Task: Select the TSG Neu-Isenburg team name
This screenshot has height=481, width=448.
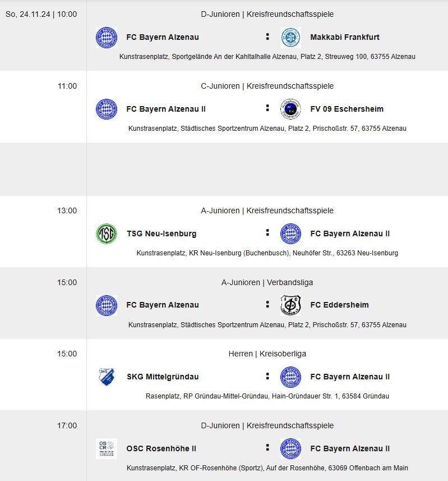Action: pos(161,233)
